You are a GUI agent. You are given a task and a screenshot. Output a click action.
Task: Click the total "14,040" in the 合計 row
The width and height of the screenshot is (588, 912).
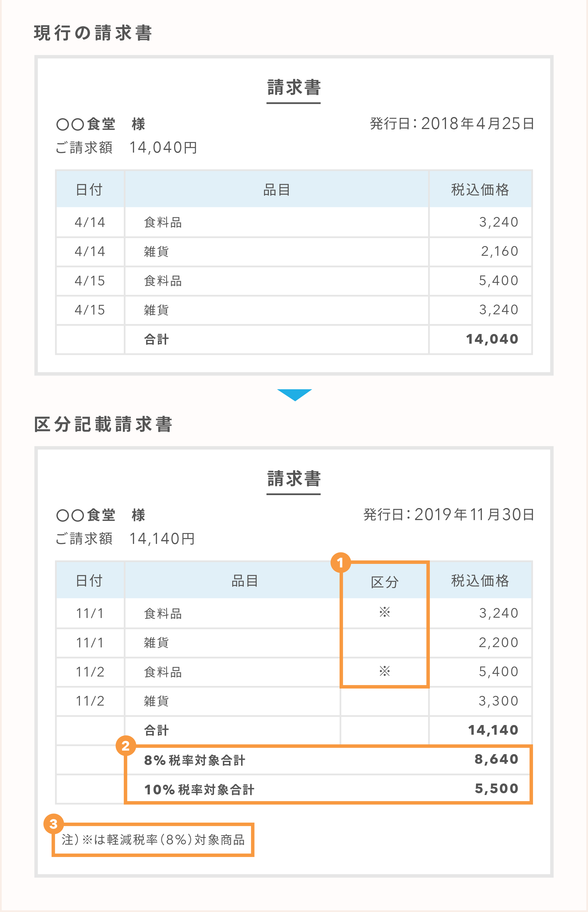click(x=492, y=339)
